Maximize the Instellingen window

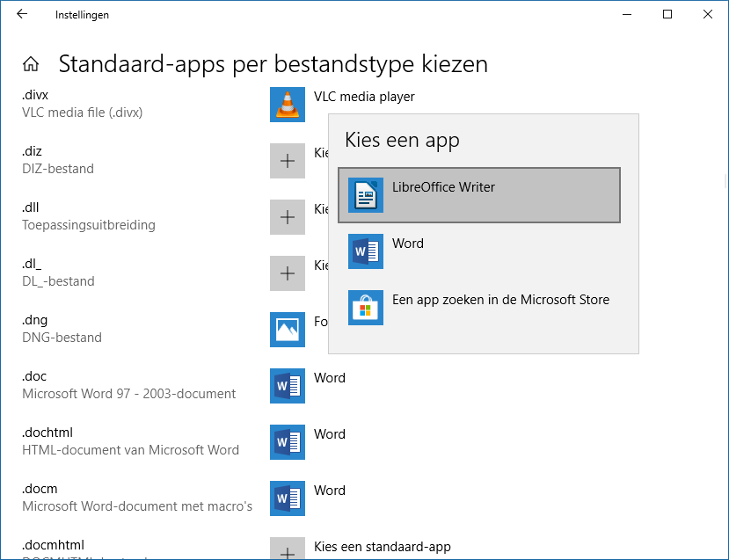pyautogui.click(x=667, y=14)
